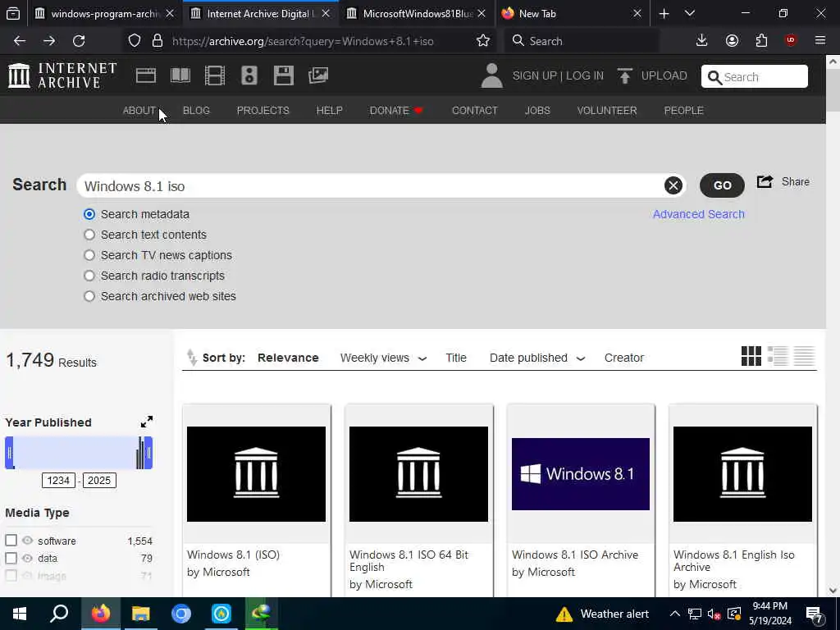Clear the search query with X icon
Image resolution: width=840 pixels, height=630 pixels.
tap(673, 185)
